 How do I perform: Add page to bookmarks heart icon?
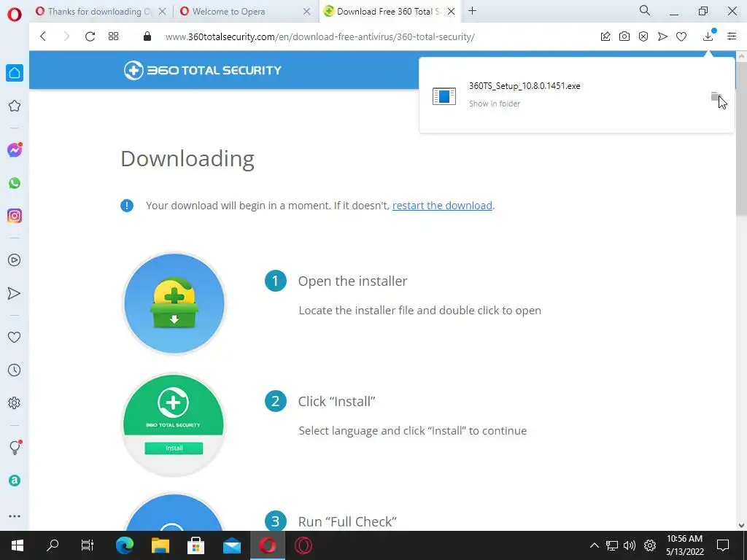click(x=681, y=36)
